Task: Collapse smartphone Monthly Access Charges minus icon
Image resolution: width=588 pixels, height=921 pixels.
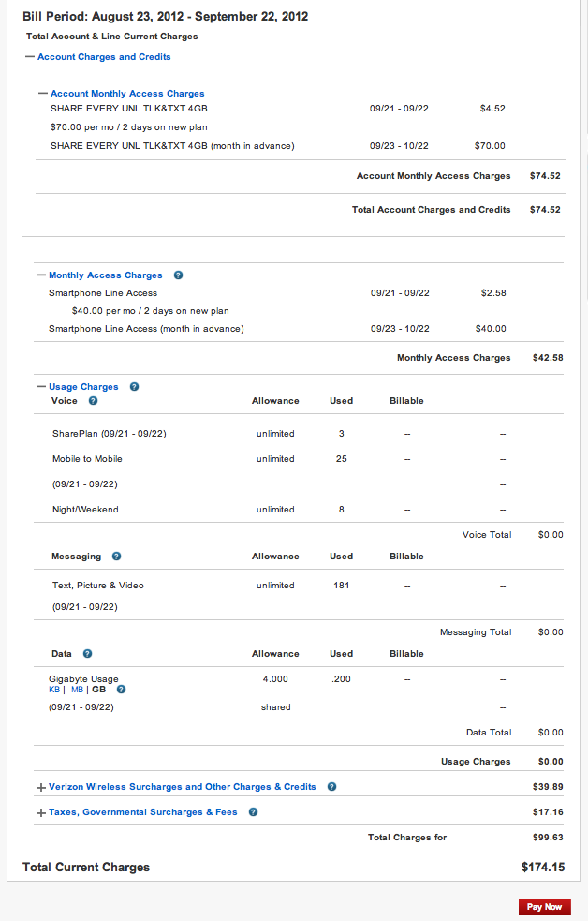Action: tap(41, 275)
